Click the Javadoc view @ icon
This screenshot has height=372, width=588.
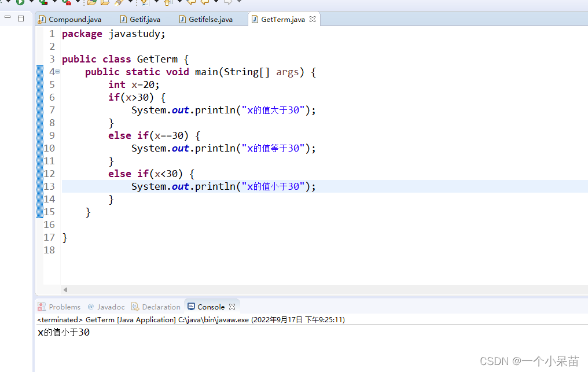(x=91, y=307)
